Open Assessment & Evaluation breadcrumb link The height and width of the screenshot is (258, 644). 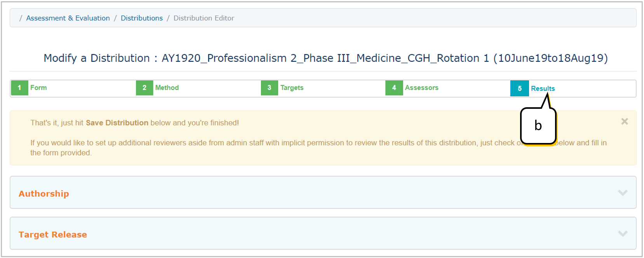click(x=68, y=18)
